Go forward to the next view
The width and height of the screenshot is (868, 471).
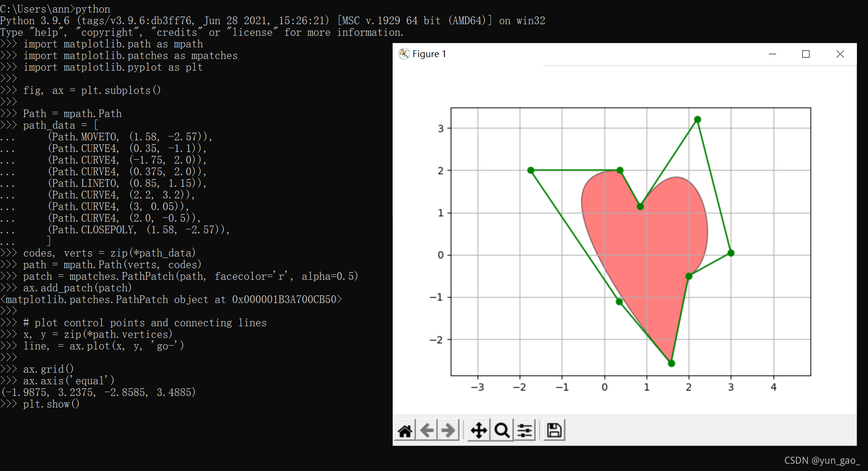[x=448, y=430]
